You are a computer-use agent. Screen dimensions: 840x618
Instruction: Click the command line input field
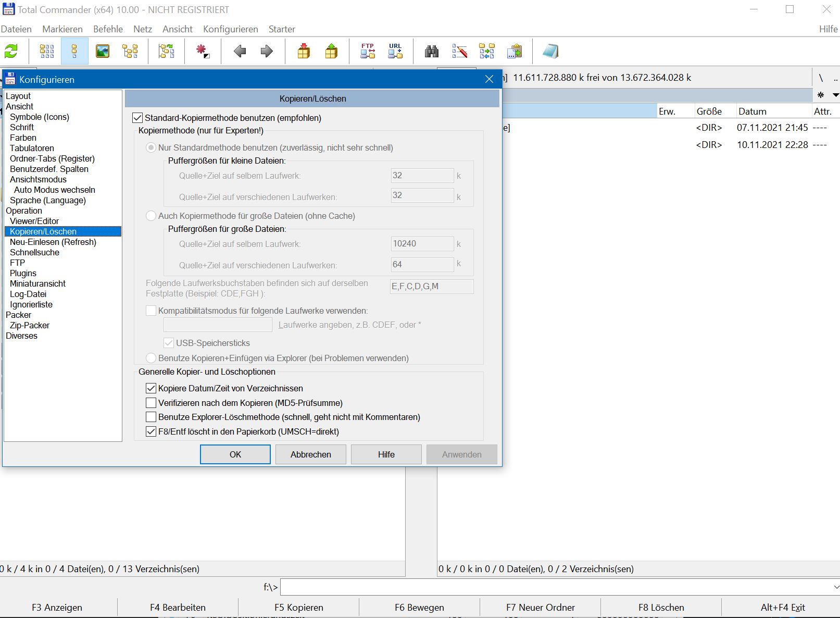[x=556, y=587]
